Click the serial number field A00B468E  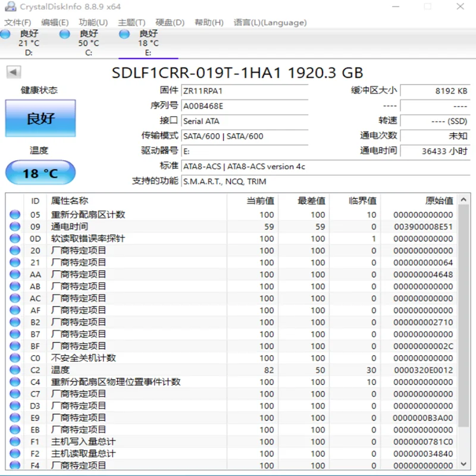[245, 106]
